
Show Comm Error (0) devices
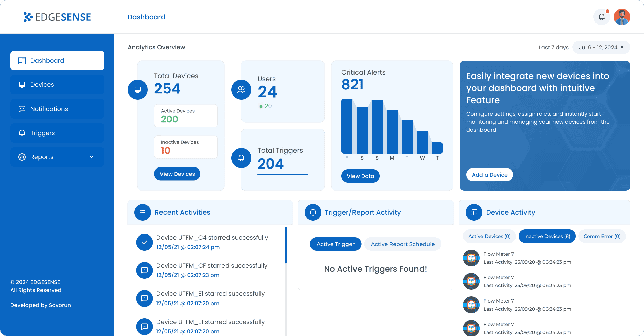602,236
